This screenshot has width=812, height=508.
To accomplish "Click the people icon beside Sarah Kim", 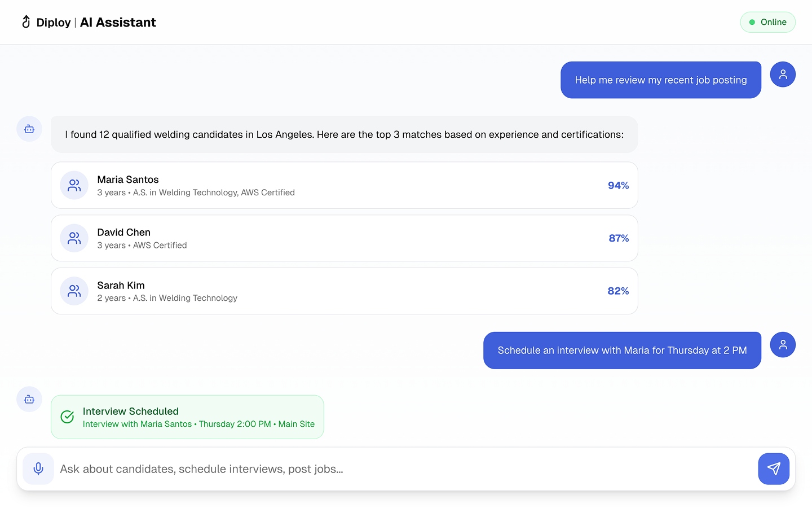I will 74,291.
